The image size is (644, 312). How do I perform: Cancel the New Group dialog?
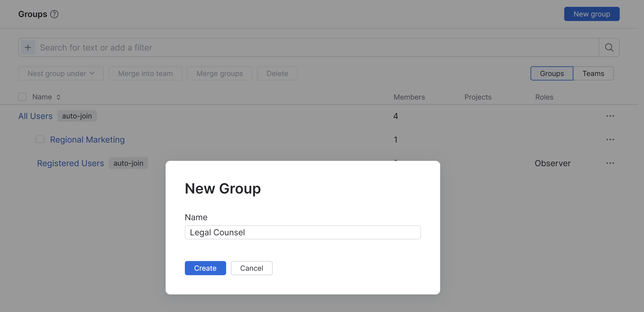pos(251,268)
